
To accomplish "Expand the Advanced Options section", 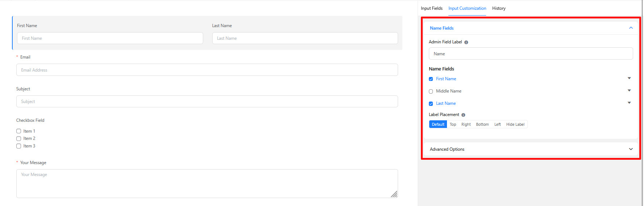I will (x=531, y=149).
